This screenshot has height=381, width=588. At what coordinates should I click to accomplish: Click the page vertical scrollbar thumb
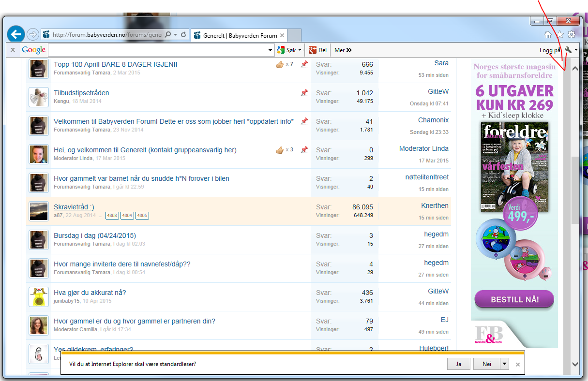click(x=575, y=189)
